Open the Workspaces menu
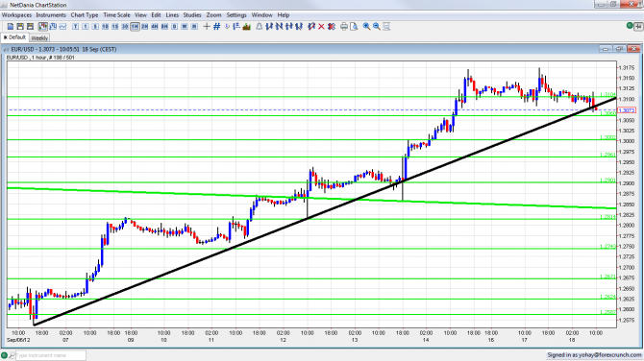644x361 pixels. (17, 14)
